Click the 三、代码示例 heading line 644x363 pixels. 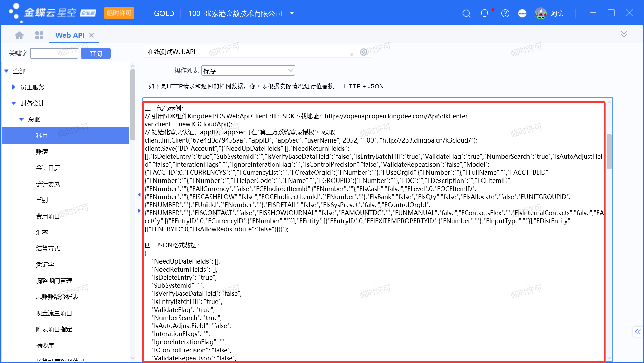(164, 108)
